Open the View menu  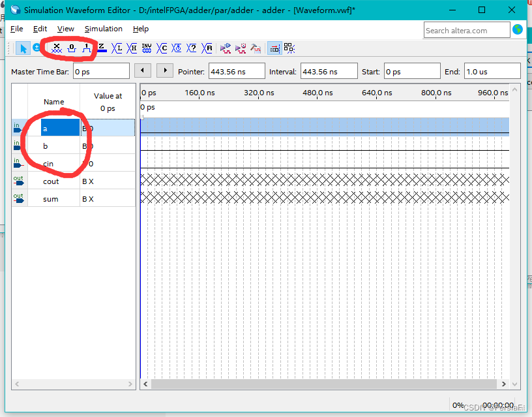pyautogui.click(x=65, y=29)
